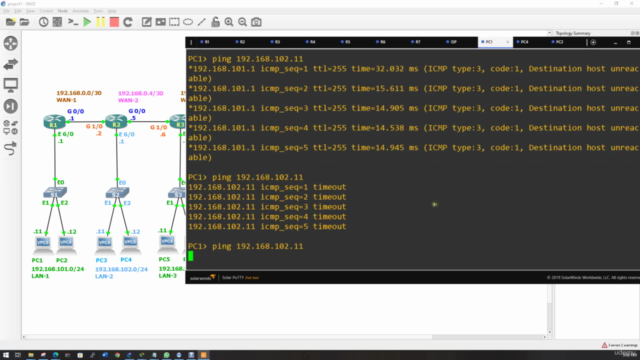Open the Help menu
This screenshot has width=640, height=360.
point(112,11)
